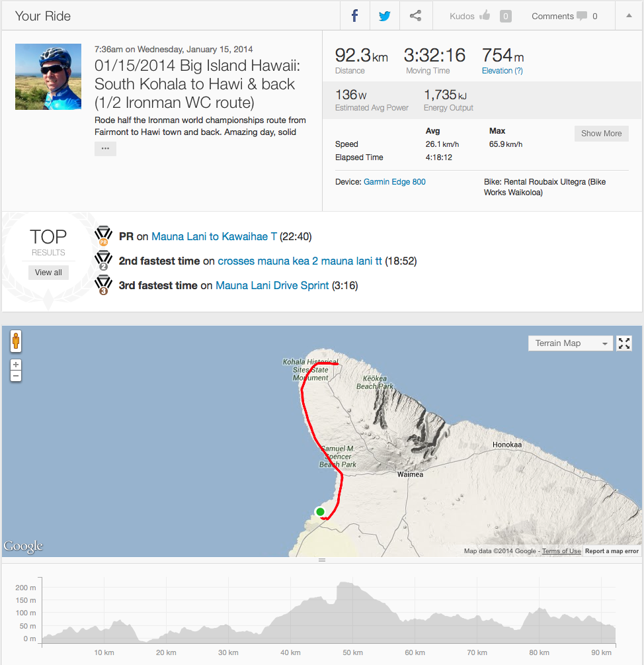
Task: Switch the map to fullscreen
Action: (x=624, y=343)
